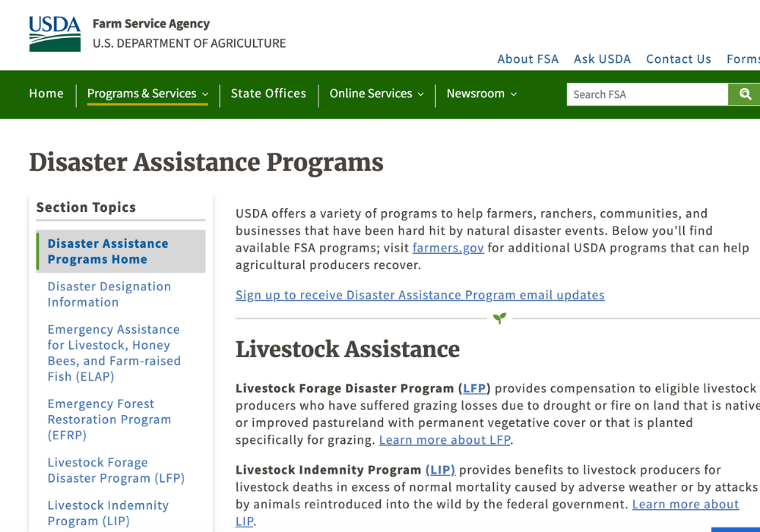Expand the Programs & Services chevron
The image size is (760, 532).
point(205,94)
